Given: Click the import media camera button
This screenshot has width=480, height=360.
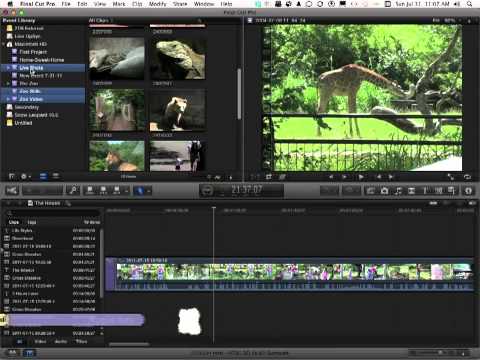Looking at the screenshot, I should (12, 190).
